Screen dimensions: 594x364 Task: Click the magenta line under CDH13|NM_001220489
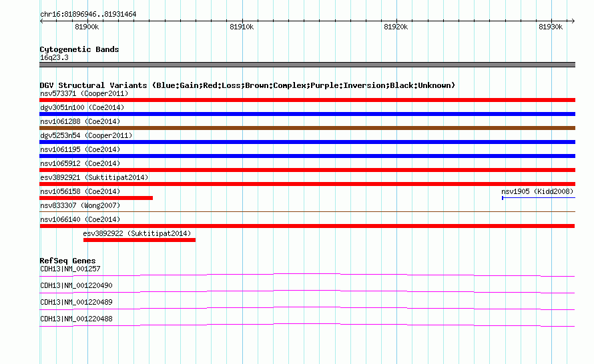click(x=307, y=309)
